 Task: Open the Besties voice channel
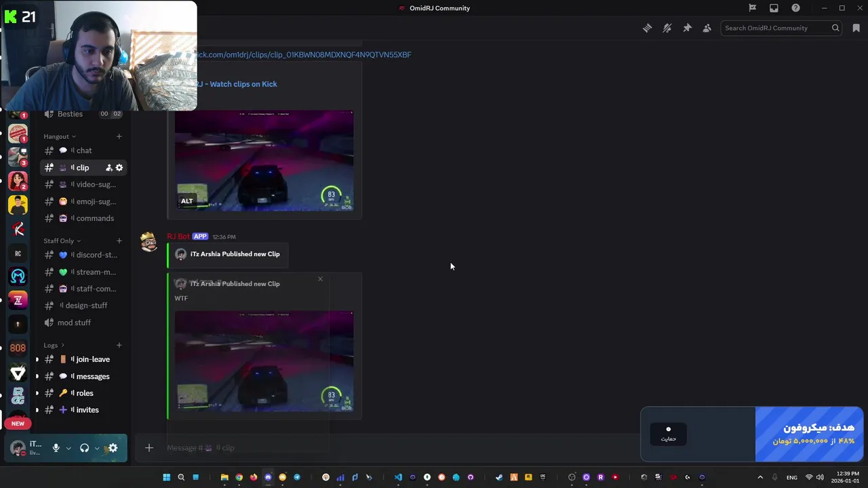[83, 114]
